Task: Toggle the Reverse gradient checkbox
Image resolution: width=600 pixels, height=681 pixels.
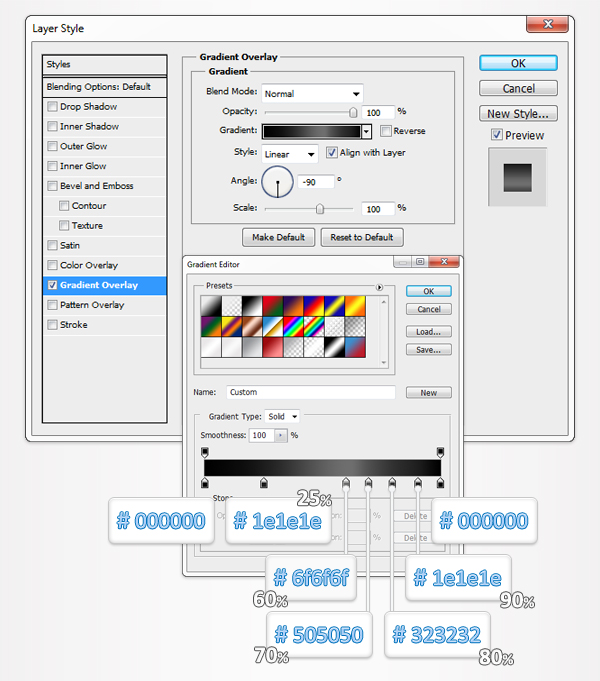Action: click(386, 131)
